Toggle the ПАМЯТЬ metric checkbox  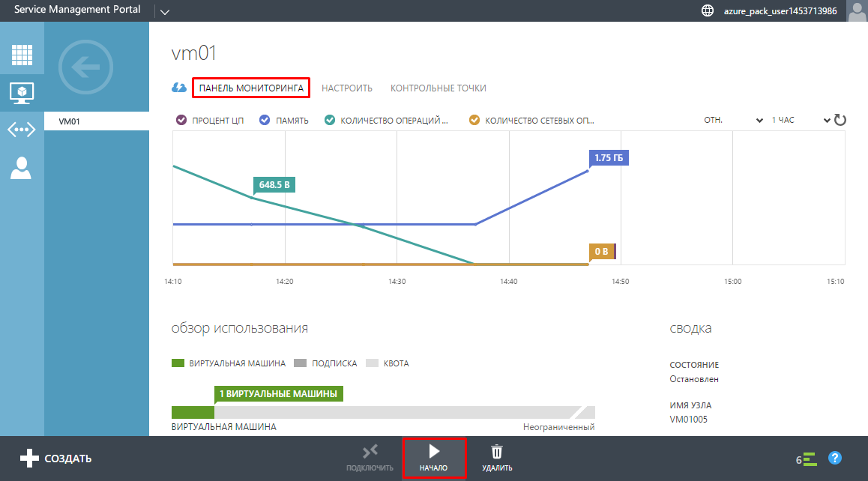click(264, 120)
